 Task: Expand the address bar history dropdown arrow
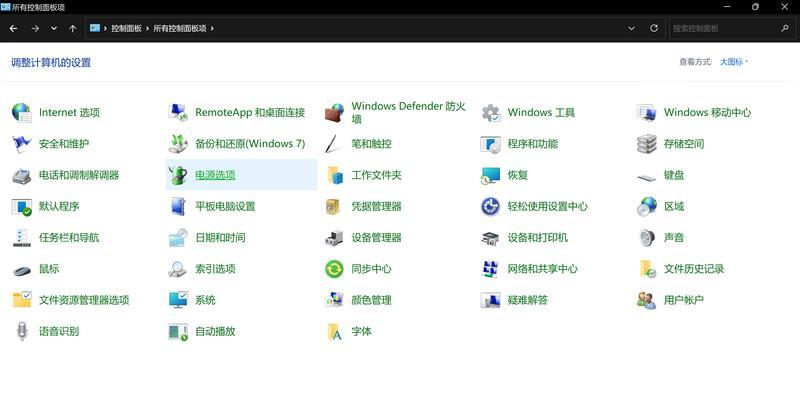(632, 29)
